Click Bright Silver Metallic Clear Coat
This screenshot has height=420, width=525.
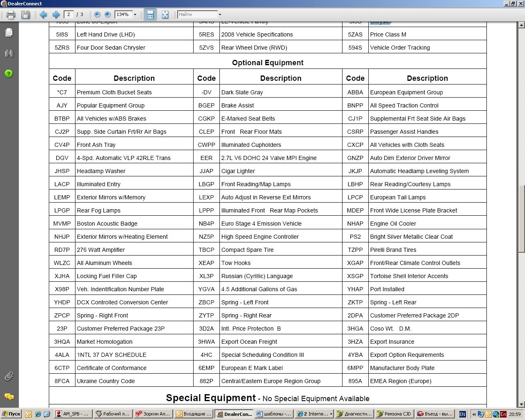pyautogui.click(x=411, y=237)
